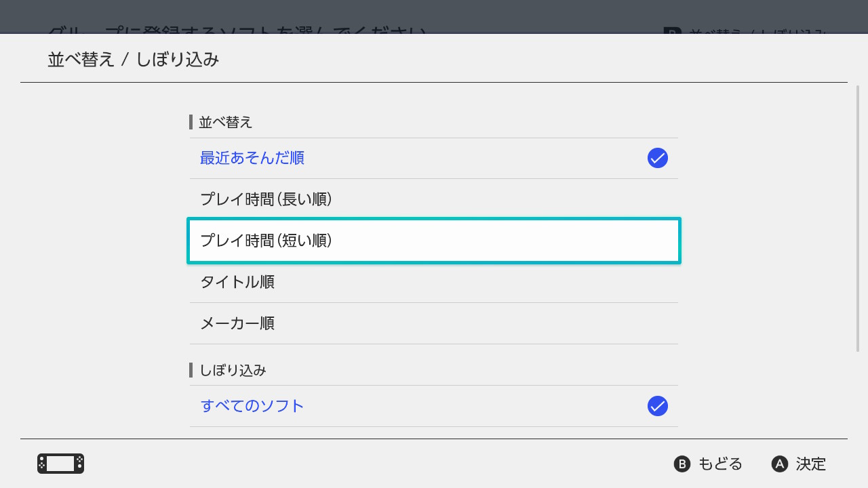Click the checkmark beside 最近あそんだ順
Viewport: 868px width, 488px height.
tap(658, 158)
